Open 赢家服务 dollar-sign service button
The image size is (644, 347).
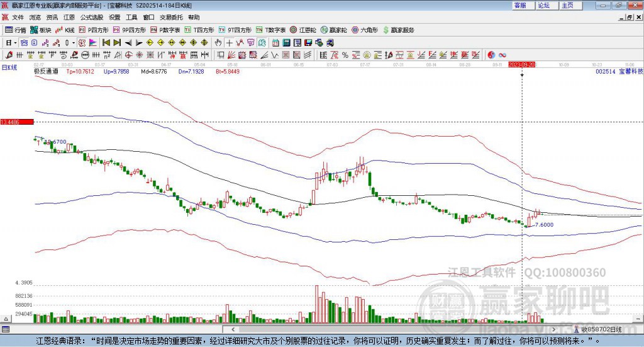(x=398, y=30)
